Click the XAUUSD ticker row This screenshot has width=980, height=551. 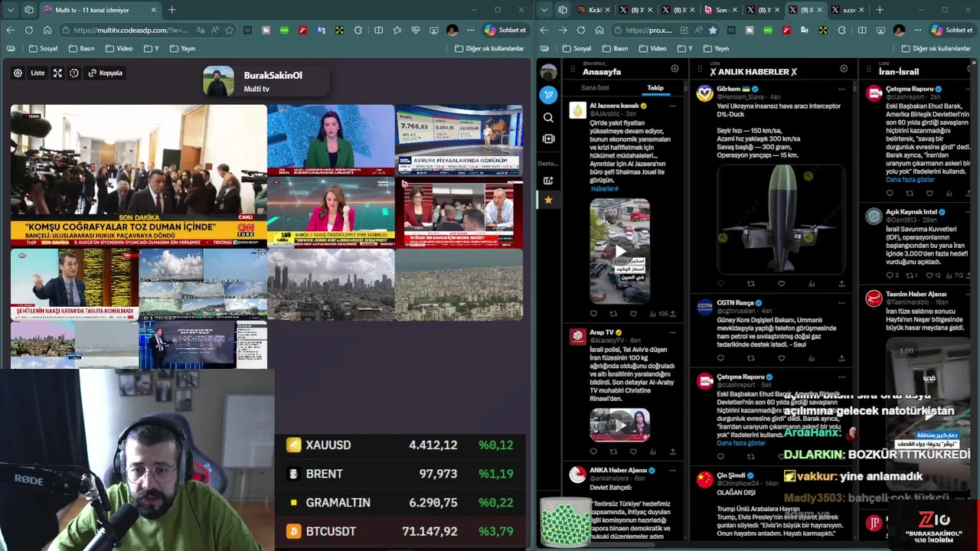point(400,445)
